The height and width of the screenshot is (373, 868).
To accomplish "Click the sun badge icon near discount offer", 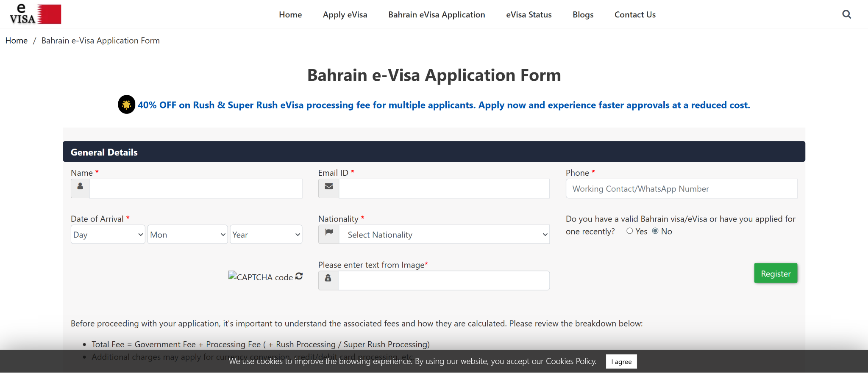I will (x=126, y=105).
